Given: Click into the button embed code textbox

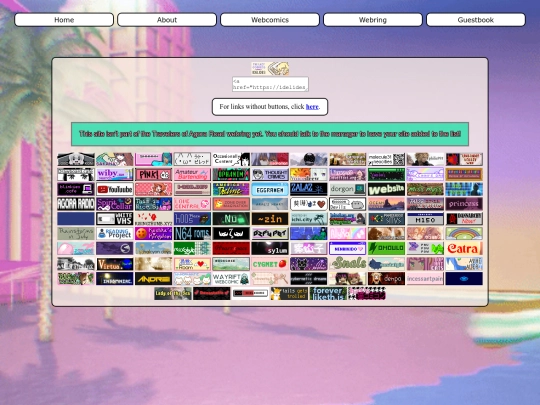Looking at the screenshot, I should 270,84.
